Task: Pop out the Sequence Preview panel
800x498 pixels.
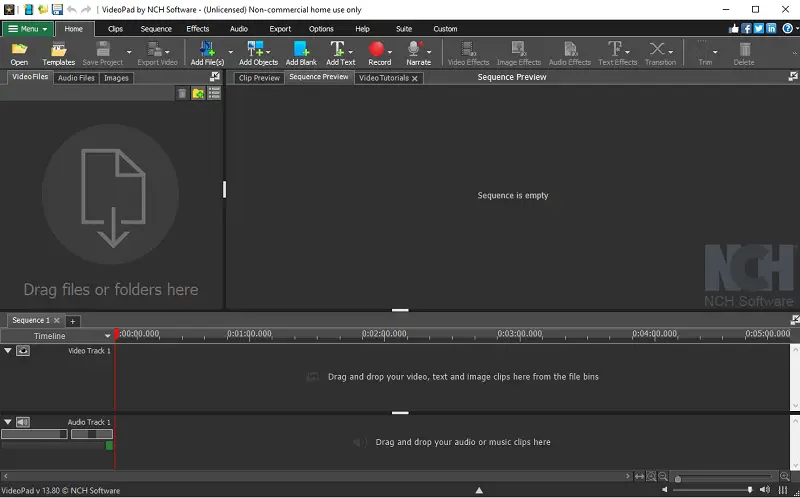Action: pyautogui.click(x=793, y=77)
